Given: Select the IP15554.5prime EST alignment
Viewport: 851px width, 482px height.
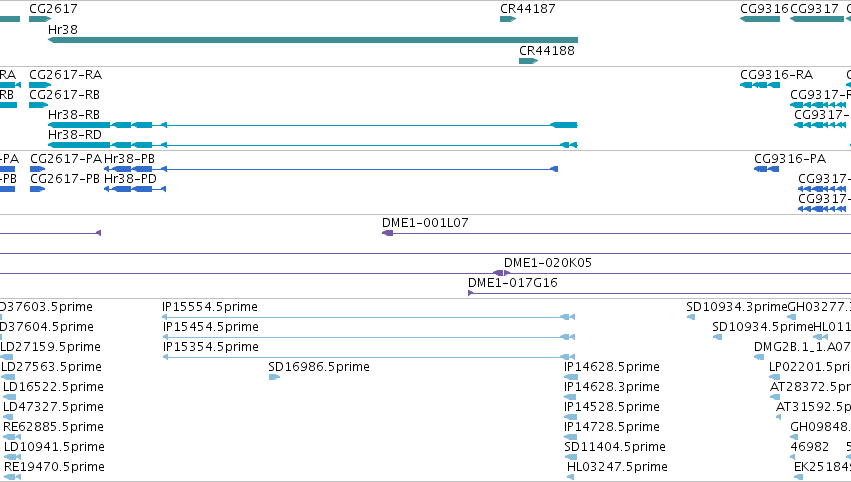Looking at the screenshot, I should pos(369,317).
